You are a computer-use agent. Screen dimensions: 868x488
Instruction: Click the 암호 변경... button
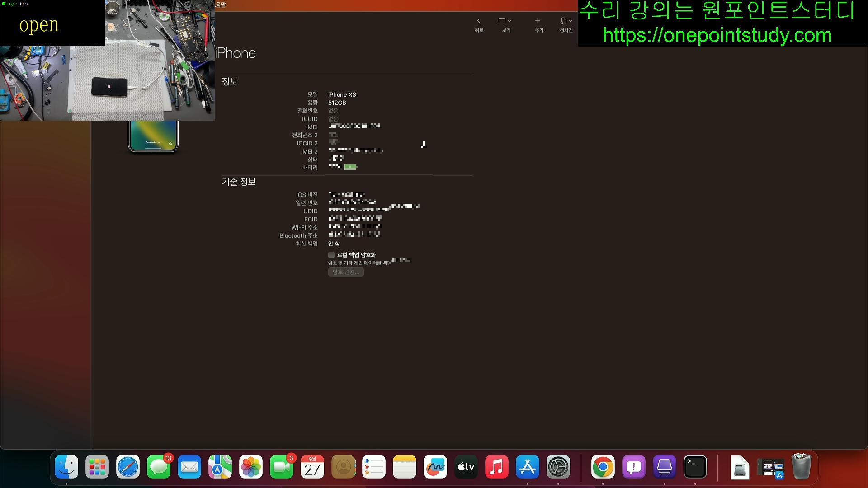click(346, 272)
